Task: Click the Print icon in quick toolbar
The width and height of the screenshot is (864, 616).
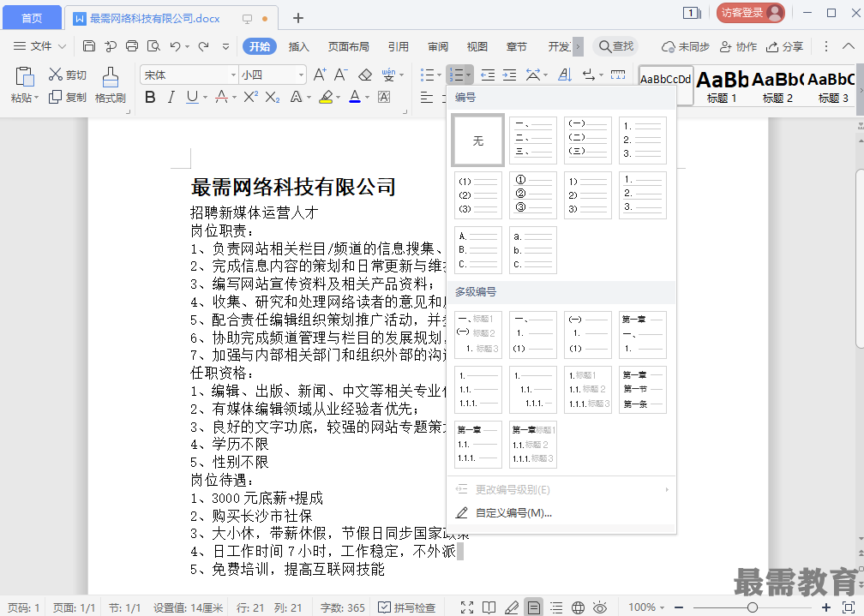Action: (x=132, y=46)
